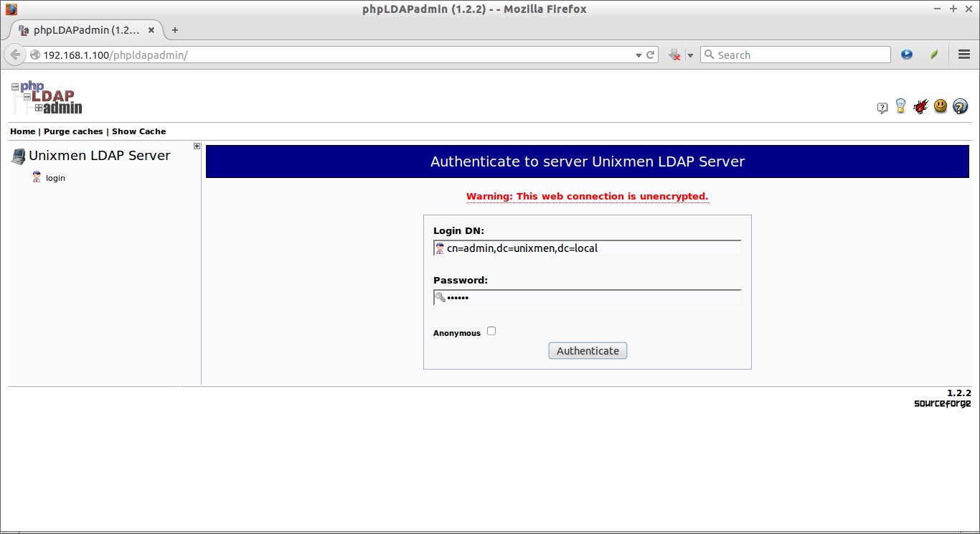The image size is (980, 534).
Task: Select the phpLDAPadmin browser tab
Action: (85, 30)
